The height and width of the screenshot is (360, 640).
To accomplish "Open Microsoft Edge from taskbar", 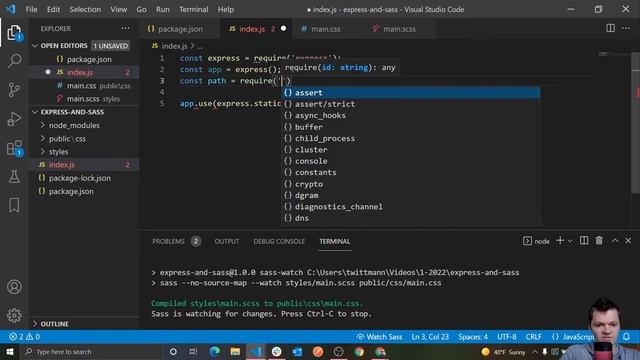I will (214, 351).
